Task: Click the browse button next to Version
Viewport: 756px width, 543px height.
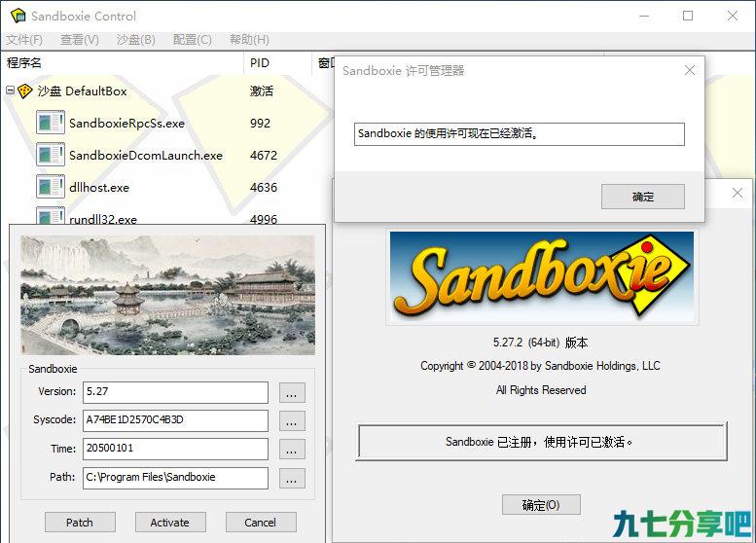Action: 292,393
